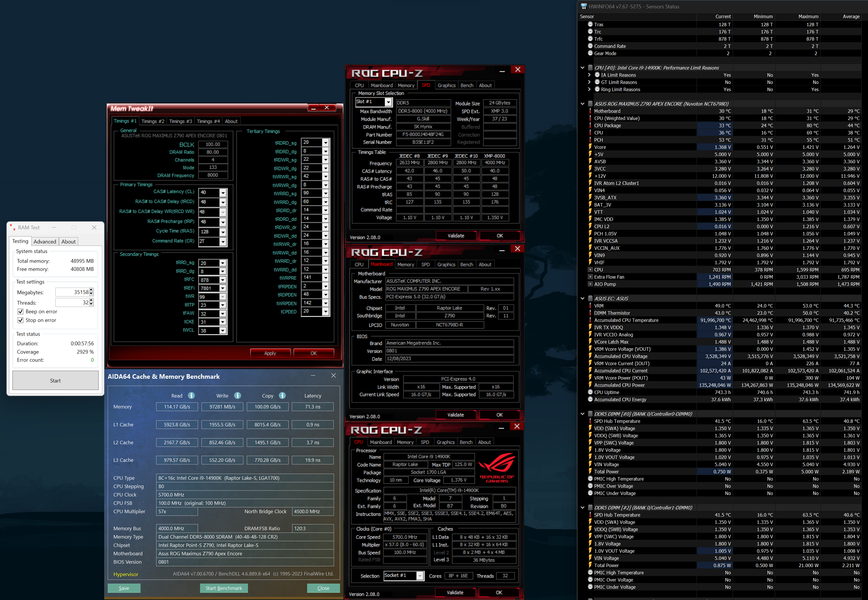Toggle the Stop on error checkbox

pos(20,320)
